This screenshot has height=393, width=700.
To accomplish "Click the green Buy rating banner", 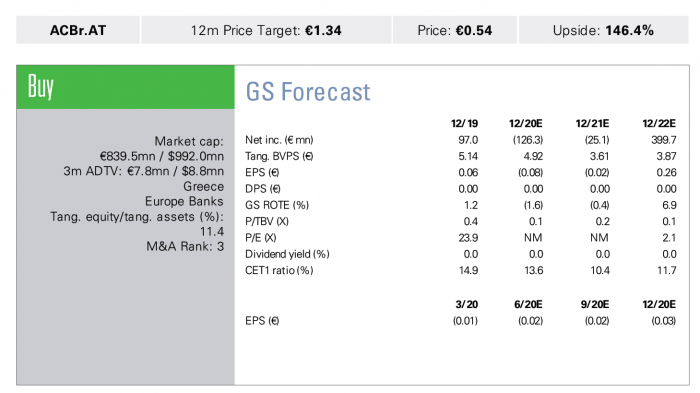I will [125, 87].
